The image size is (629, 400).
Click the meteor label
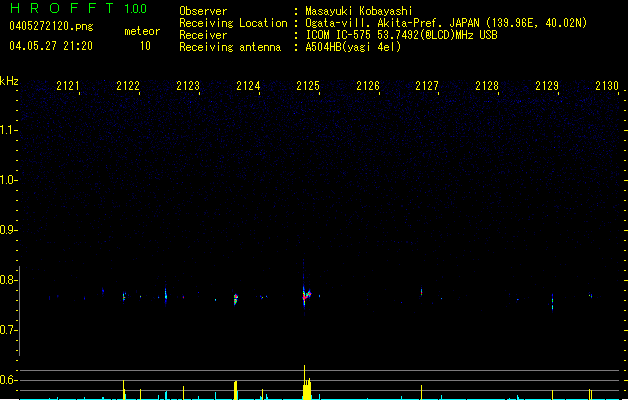point(142,31)
